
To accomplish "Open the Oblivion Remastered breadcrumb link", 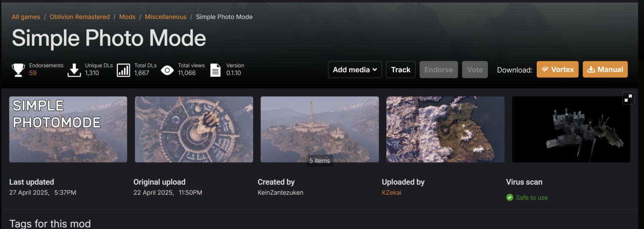I will point(79,17).
